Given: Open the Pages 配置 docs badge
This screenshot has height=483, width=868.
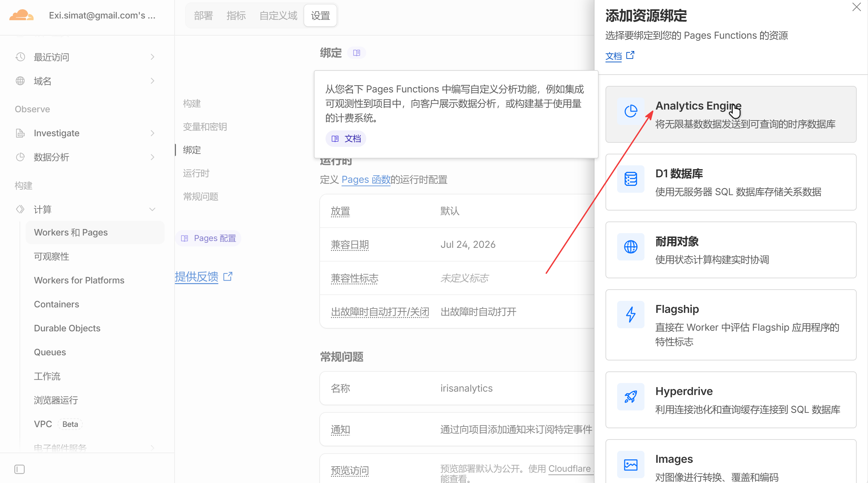Looking at the screenshot, I should [x=208, y=238].
